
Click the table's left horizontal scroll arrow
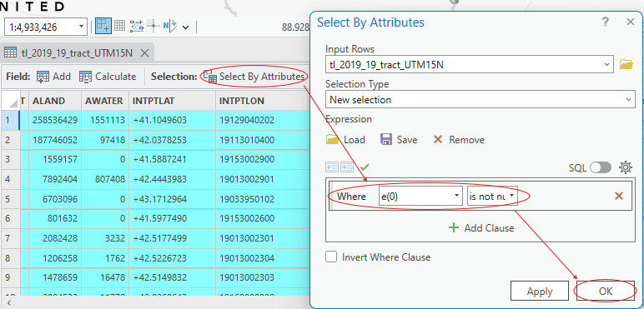click(9, 303)
